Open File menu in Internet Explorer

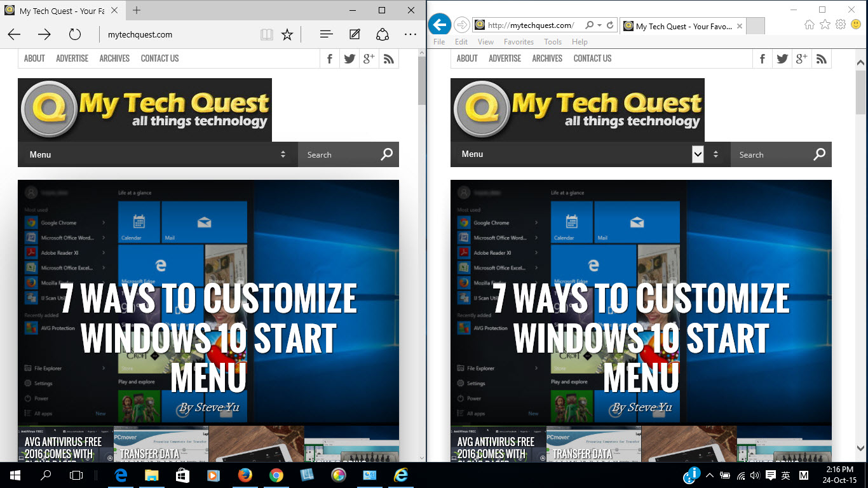click(x=439, y=42)
